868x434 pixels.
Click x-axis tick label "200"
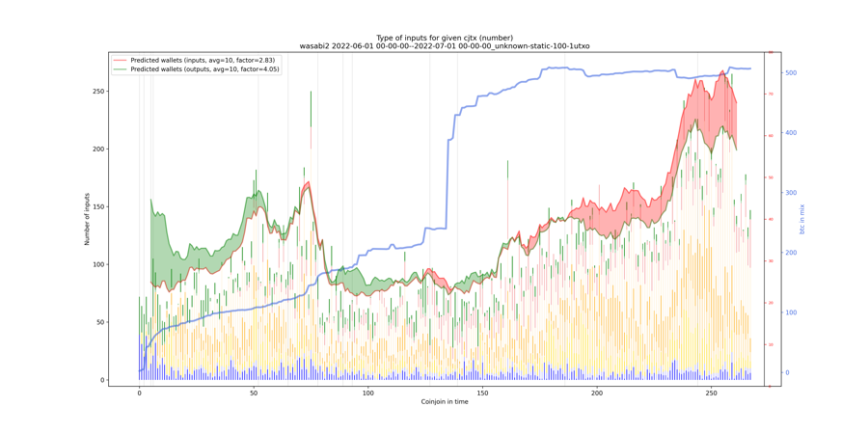pyautogui.click(x=597, y=393)
